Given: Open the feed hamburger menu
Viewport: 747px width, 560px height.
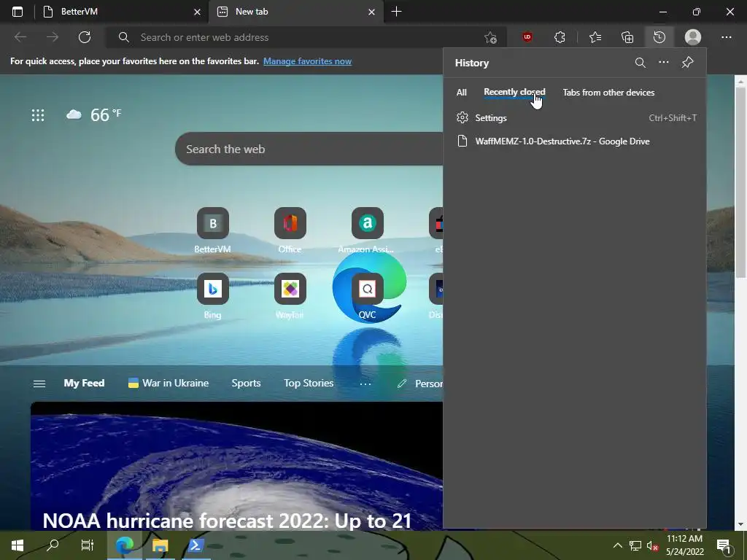Looking at the screenshot, I should tap(39, 384).
